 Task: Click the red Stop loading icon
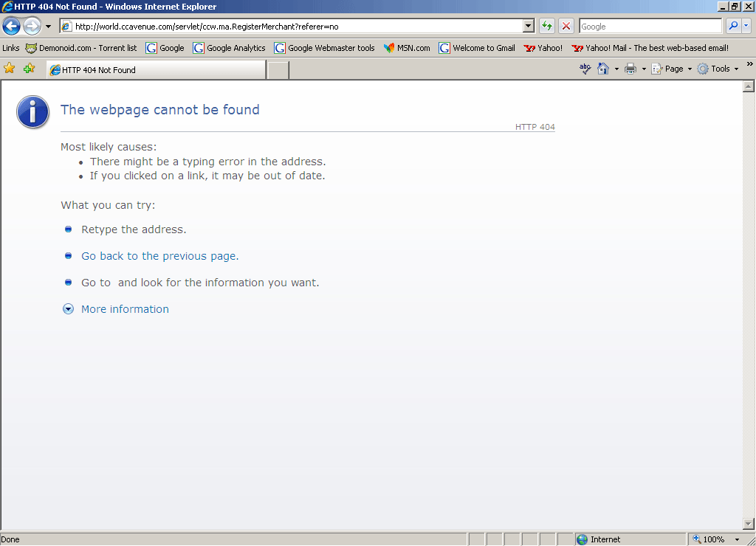click(566, 27)
